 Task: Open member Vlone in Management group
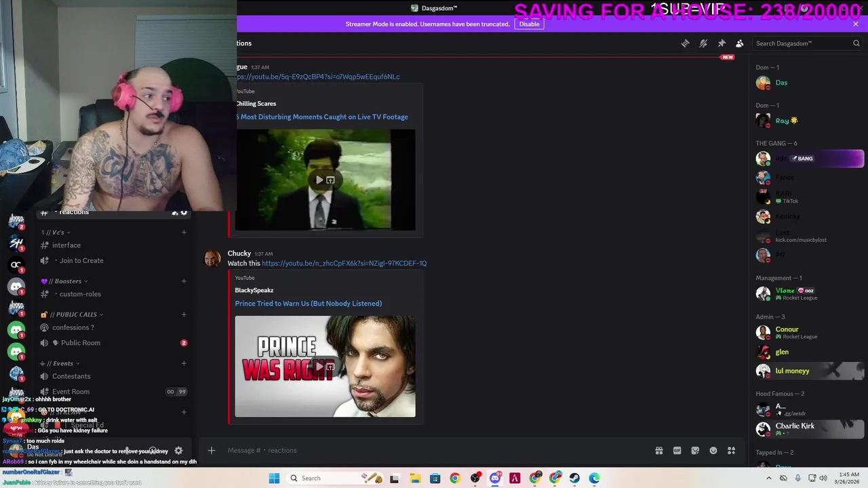[x=808, y=293]
